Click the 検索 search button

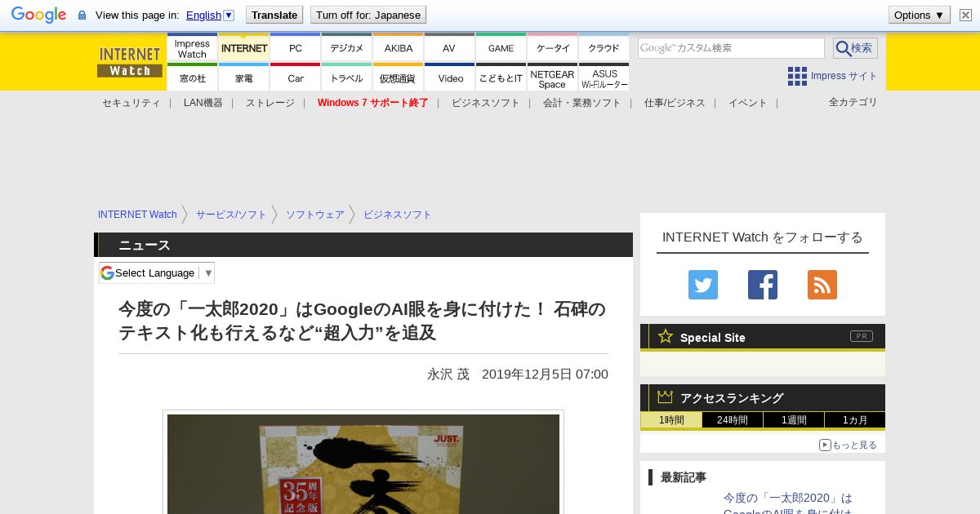tap(855, 48)
